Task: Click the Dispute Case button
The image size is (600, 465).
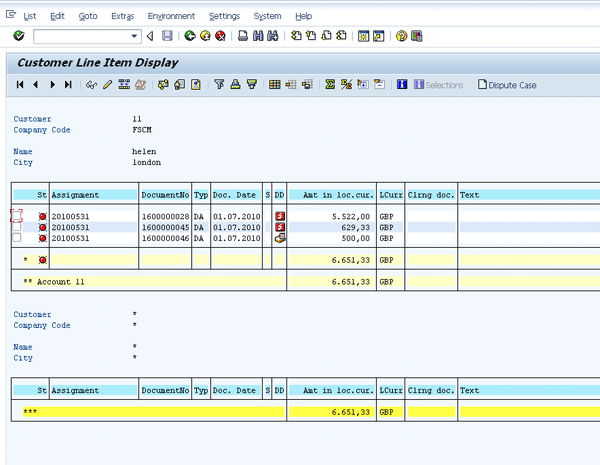Action: (507, 85)
